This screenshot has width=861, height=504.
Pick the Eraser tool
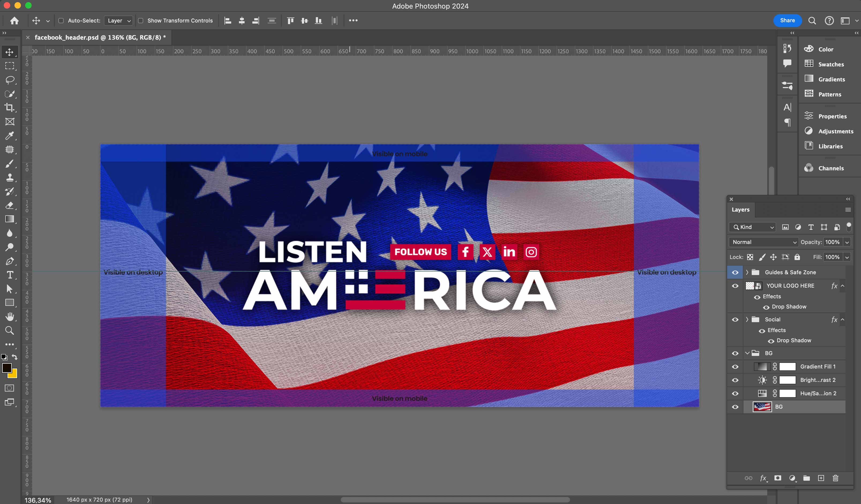tap(10, 205)
